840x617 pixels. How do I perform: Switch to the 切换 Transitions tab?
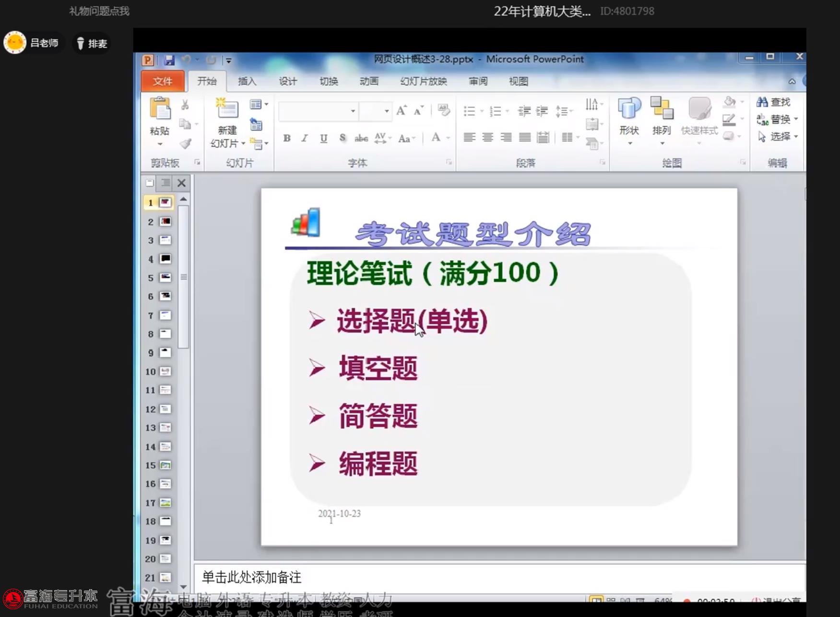click(x=329, y=81)
